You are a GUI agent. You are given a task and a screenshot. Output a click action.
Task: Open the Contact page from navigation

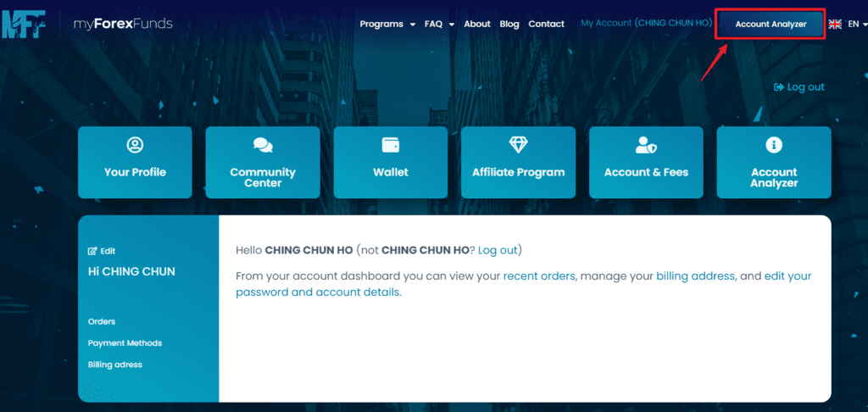click(x=546, y=25)
